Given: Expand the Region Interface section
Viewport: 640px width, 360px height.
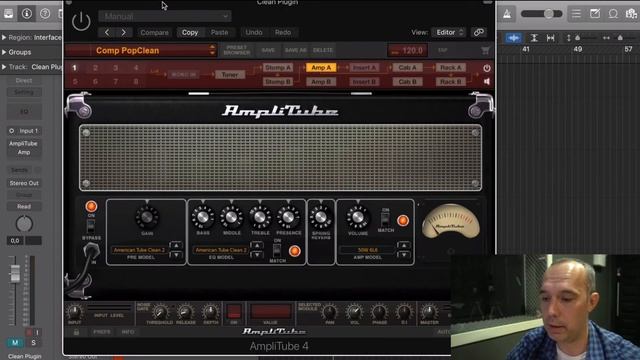Looking at the screenshot, I should click(x=4, y=38).
